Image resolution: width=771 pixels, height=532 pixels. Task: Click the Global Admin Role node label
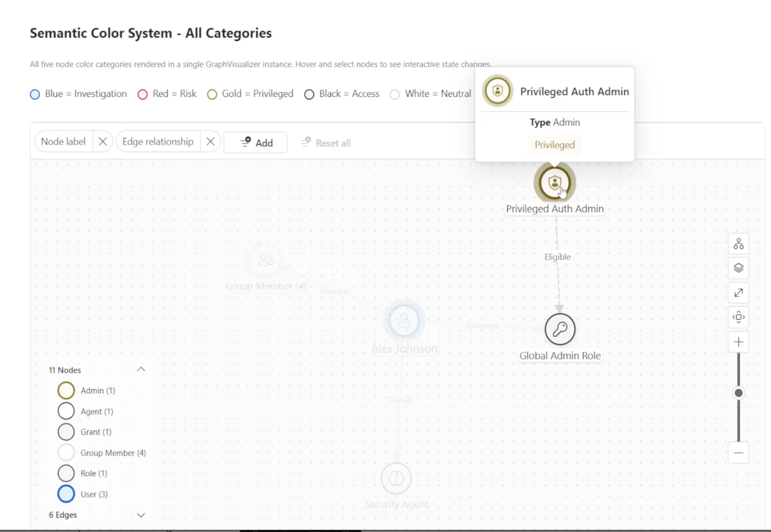(560, 355)
